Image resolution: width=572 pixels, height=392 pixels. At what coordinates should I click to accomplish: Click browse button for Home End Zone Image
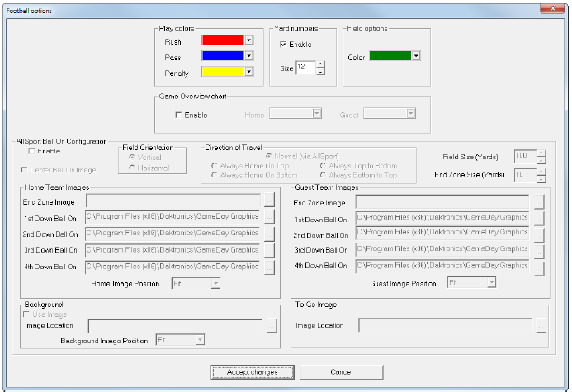[x=269, y=200]
